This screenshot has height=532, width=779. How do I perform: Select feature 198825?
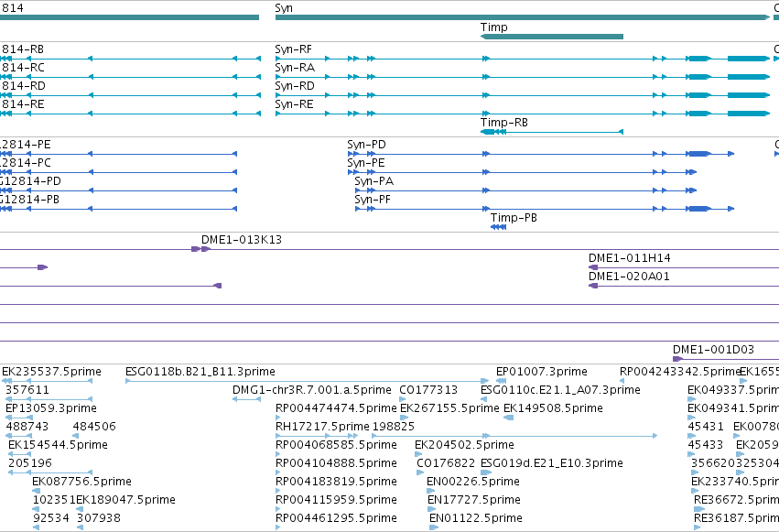(394, 427)
